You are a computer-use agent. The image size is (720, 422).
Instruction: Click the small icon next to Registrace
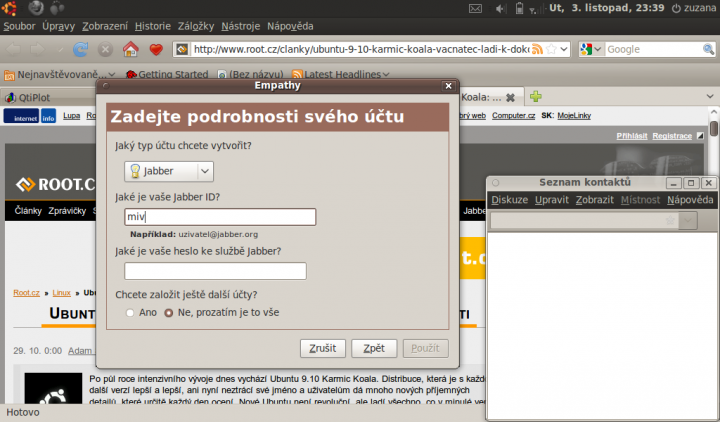[700, 136]
